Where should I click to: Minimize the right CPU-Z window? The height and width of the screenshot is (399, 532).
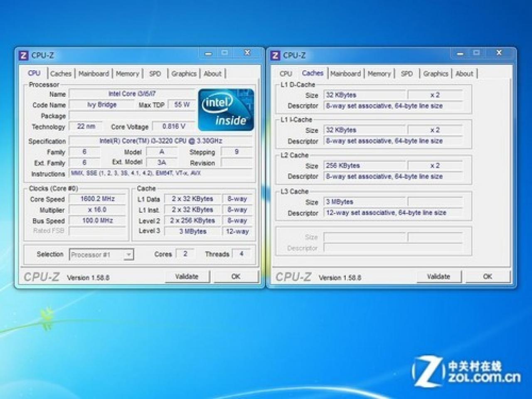(x=461, y=53)
